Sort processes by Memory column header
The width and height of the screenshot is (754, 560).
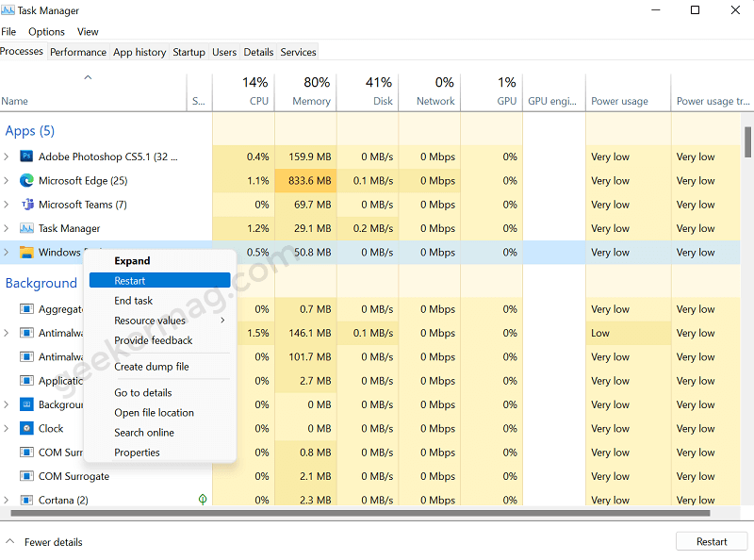click(305, 91)
